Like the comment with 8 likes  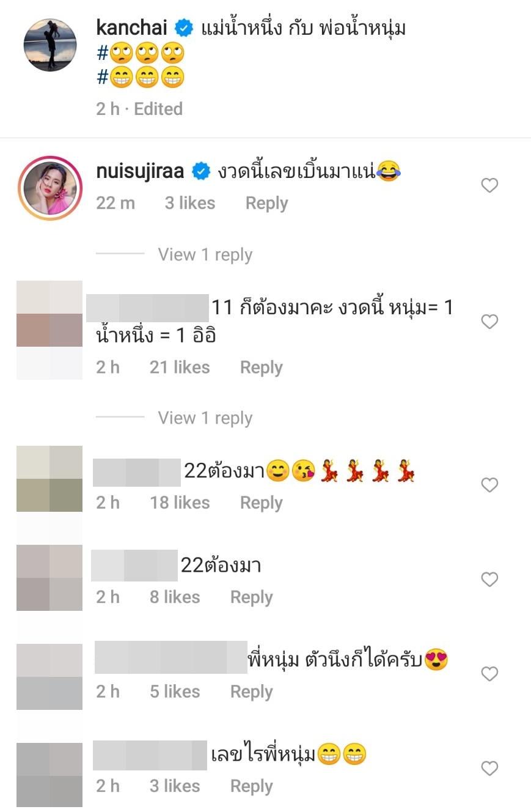coord(489,579)
